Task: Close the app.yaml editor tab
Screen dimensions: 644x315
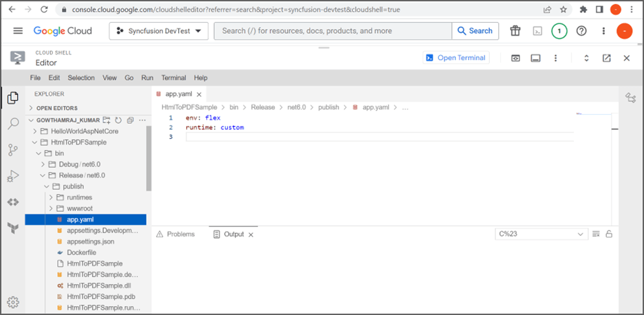Action: pos(200,94)
